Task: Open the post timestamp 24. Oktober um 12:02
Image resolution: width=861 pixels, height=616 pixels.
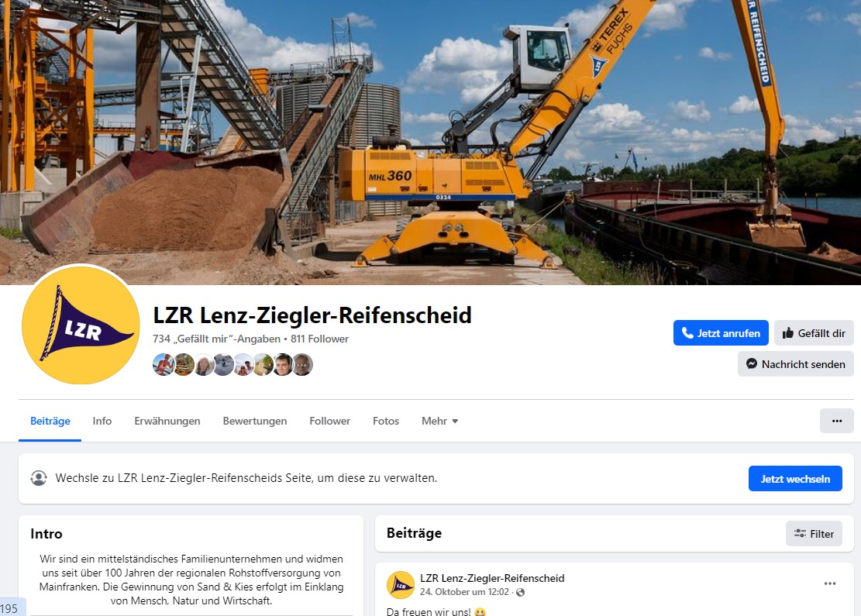Action: (464, 592)
